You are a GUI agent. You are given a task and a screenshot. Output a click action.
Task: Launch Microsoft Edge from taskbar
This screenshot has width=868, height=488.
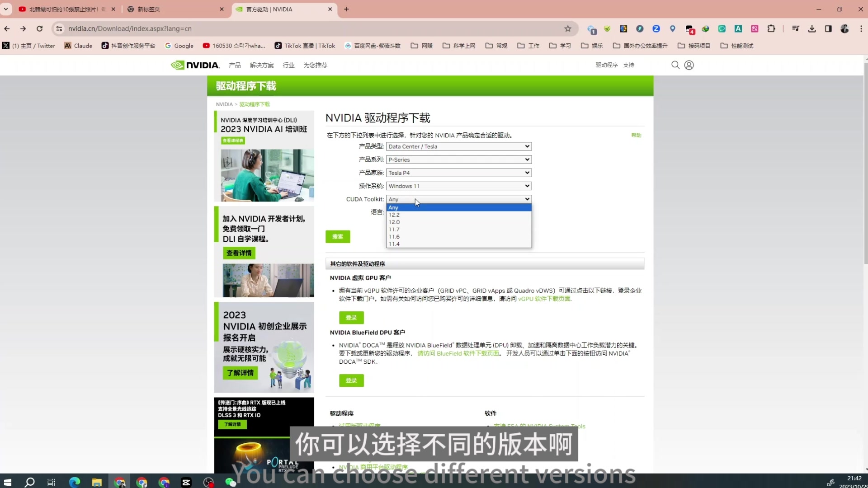point(74,482)
